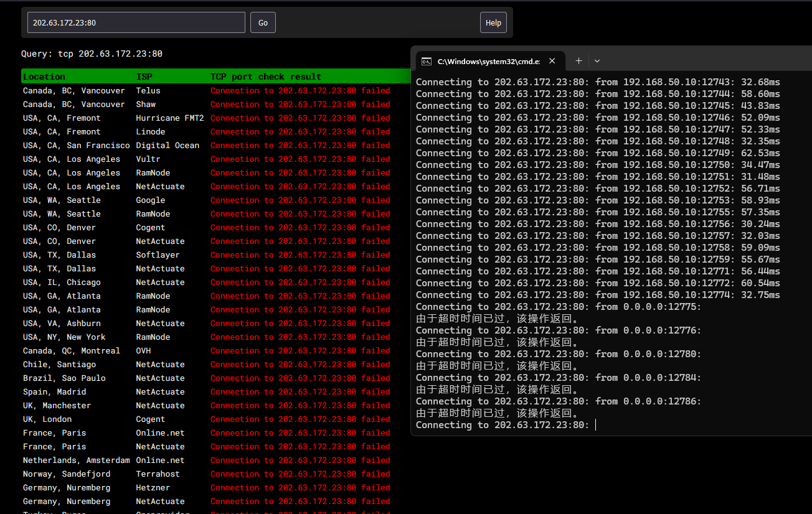Viewport: 812px width, 514px height.
Task: Select the terminal line ending in 30.24ms
Action: point(598,224)
